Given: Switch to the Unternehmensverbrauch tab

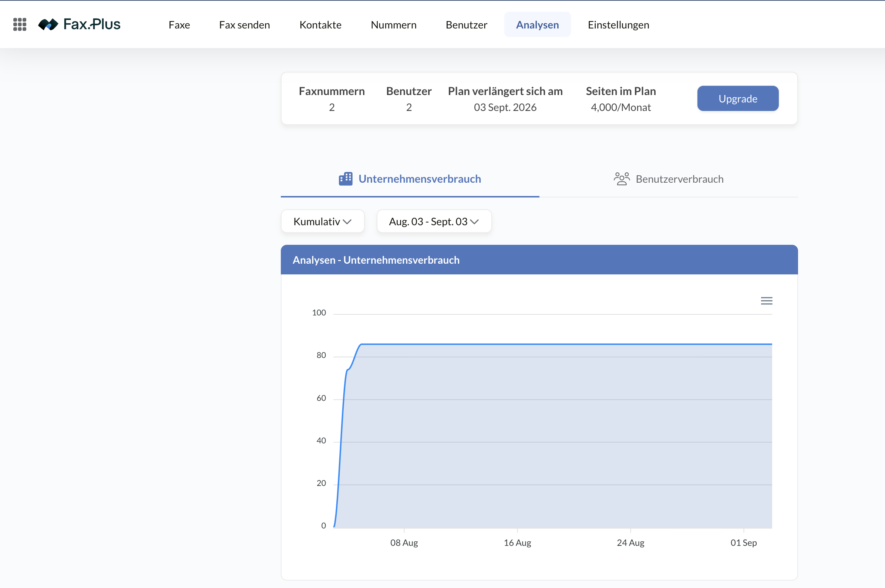Looking at the screenshot, I should 410,179.
